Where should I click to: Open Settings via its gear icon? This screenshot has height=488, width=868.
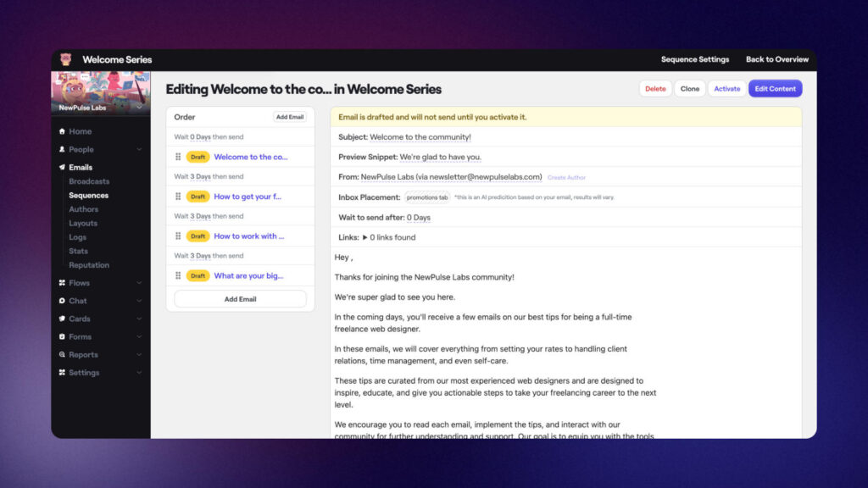coord(61,371)
